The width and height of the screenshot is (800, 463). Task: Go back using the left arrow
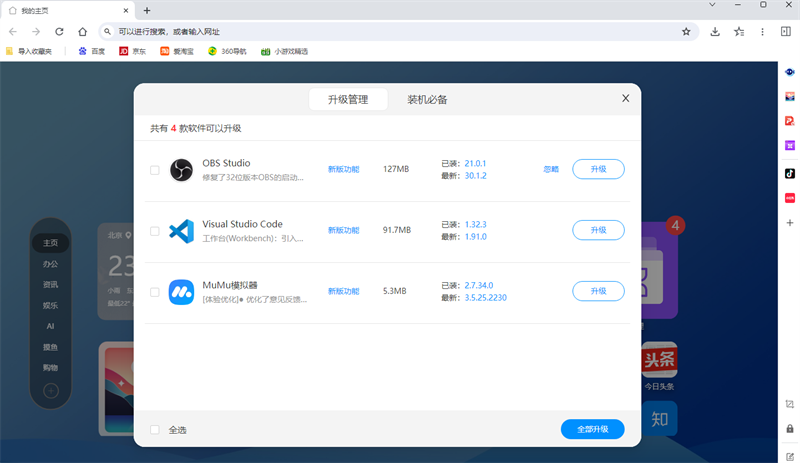(13, 32)
